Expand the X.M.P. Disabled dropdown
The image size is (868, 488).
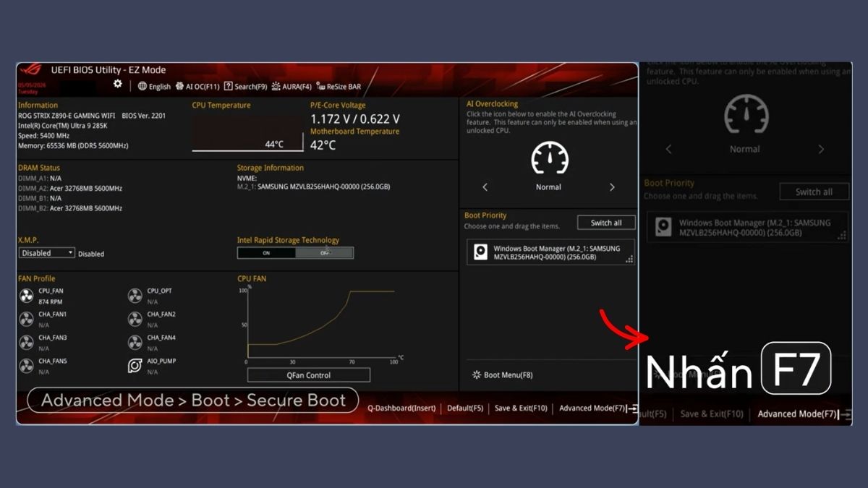pos(47,253)
